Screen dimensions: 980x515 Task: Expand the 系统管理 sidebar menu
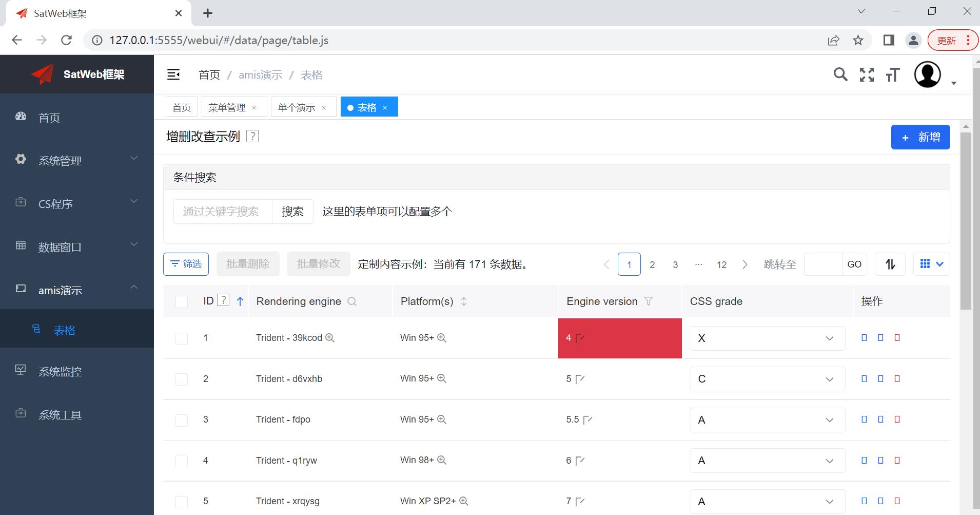[77, 161]
